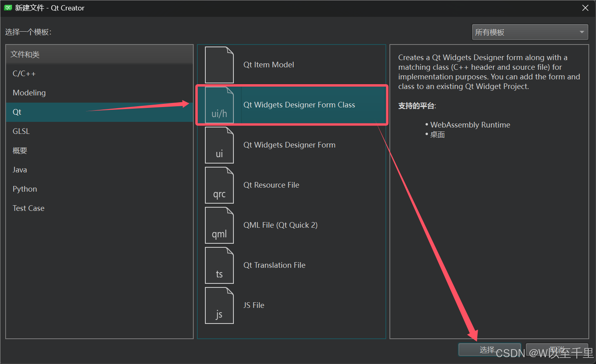
Task: Click the ui/h file icon
Action: coord(219,105)
